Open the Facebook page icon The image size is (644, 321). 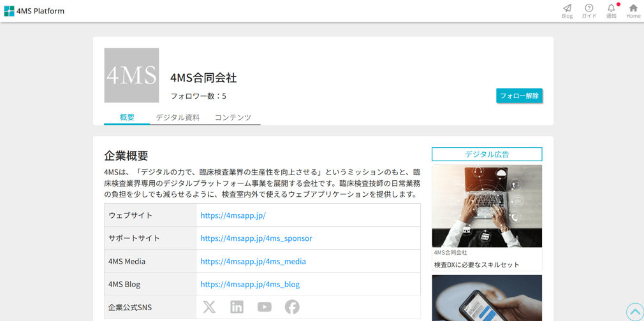click(x=292, y=307)
